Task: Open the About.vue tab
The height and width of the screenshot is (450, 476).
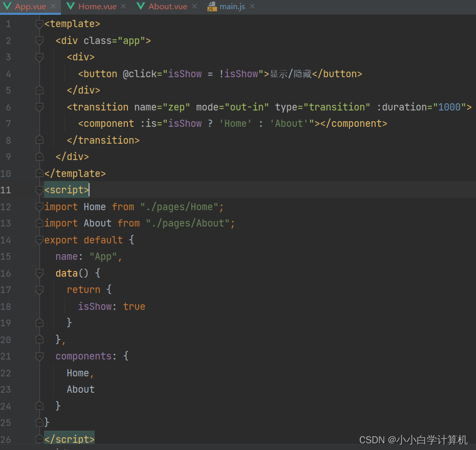Action: 168,6
